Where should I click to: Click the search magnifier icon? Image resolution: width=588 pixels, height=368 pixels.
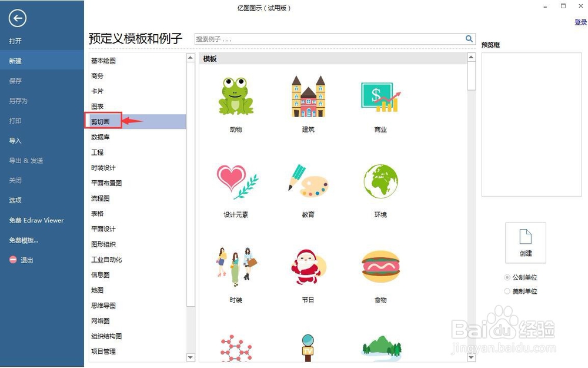click(x=469, y=38)
